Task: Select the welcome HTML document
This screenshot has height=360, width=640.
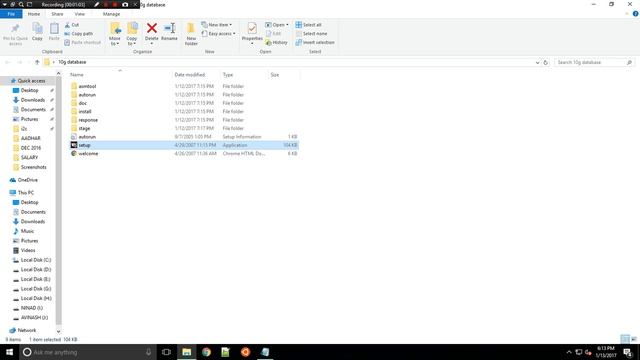Action: (x=184, y=153)
